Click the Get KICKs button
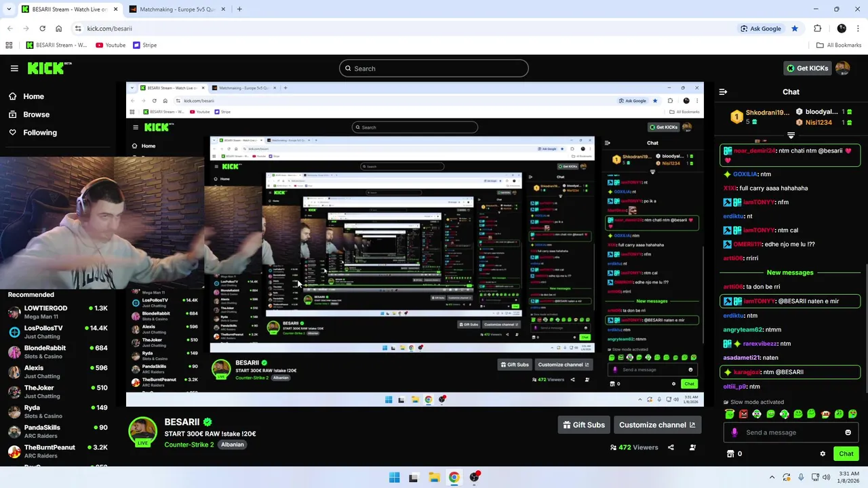Viewport: 868px width, 488px height. [x=807, y=68]
